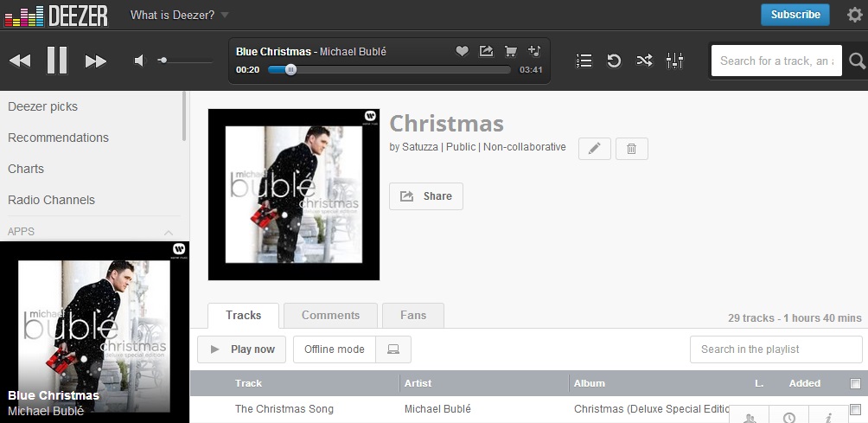Viewport: 868px width, 423px height.
Task: Click the Share button
Action: coord(426,196)
